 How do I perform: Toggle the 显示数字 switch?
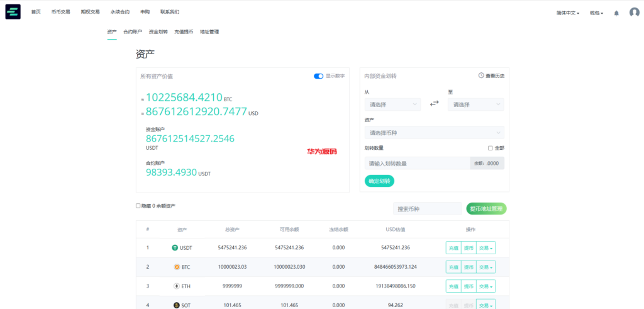coord(318,76)
